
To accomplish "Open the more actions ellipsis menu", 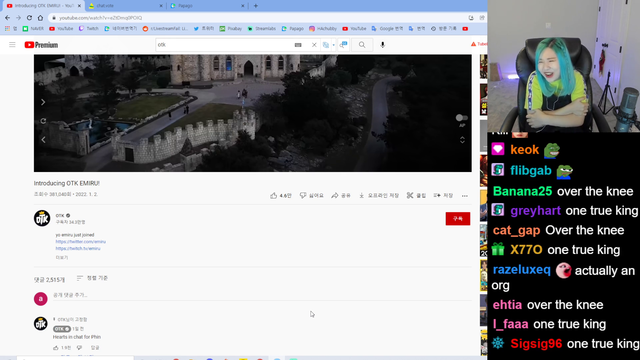I will (464, 196).
